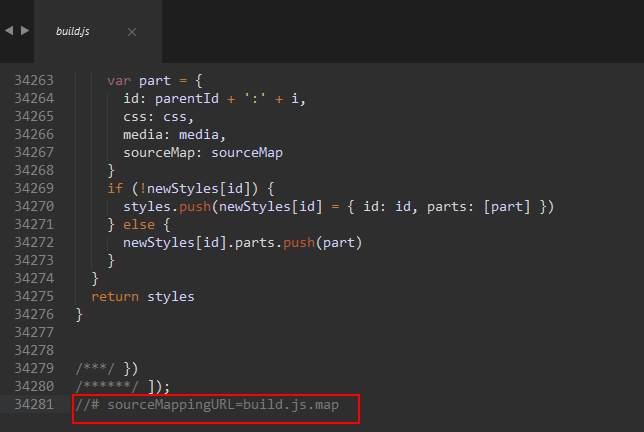Select line number 34271 in gutter
Image resolution: width=644 pixels, height=432 pixels.
(x=34, y=224)
